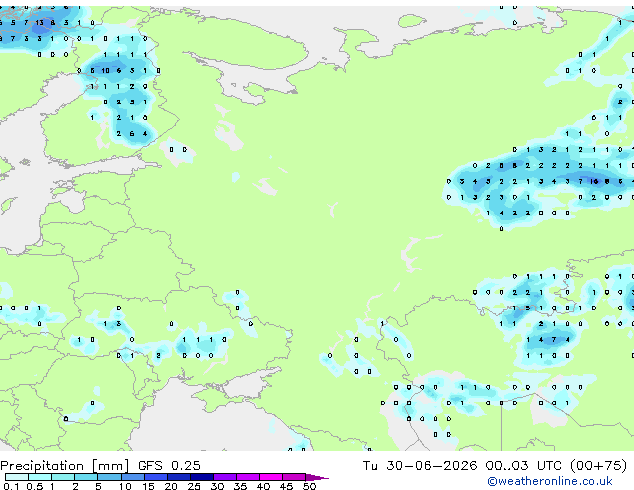Select the 10–15 mm blue legend swatch
Screen dimensions: 634x490
pos(133,477)
